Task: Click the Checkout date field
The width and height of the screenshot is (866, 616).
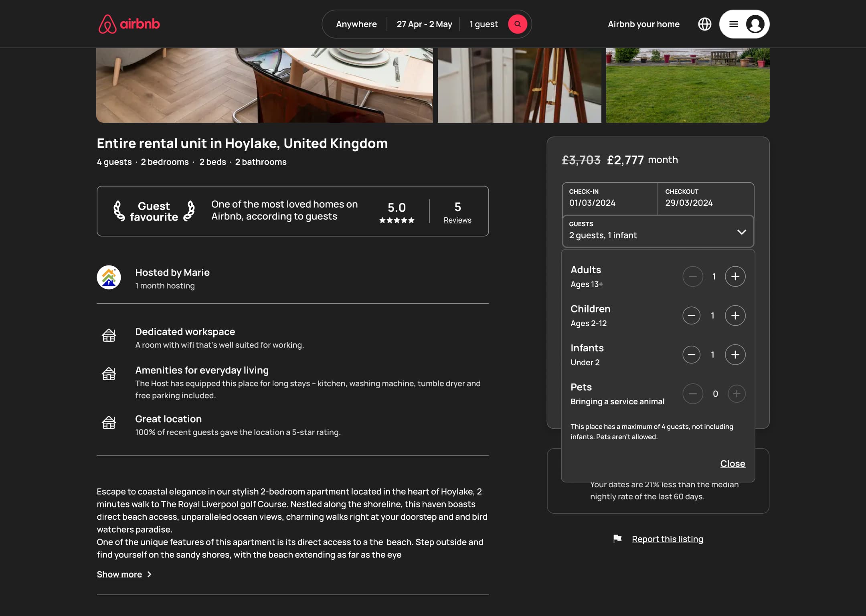Action: pyautogui.click(x=706, y=199)
